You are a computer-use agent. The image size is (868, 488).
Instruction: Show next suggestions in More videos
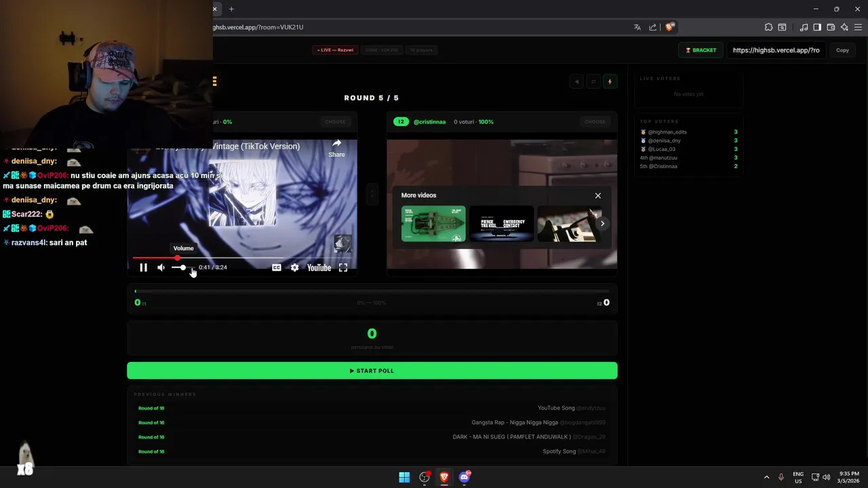[602, 224]
